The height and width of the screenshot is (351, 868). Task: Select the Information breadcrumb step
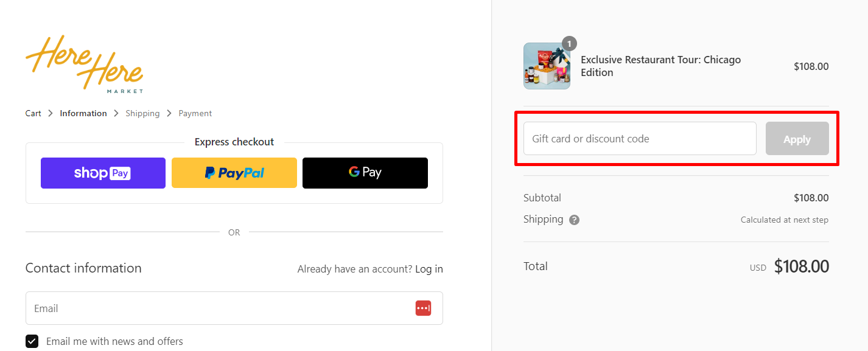(x=83, y=113)
